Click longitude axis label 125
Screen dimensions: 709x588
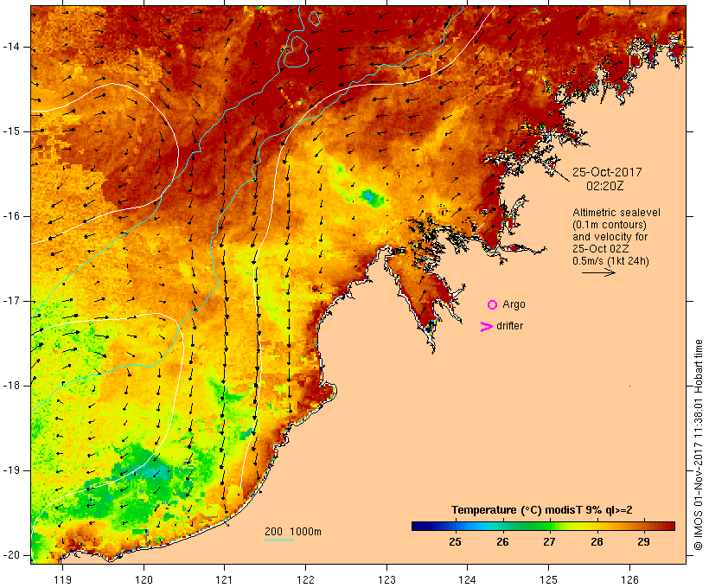point(548,579)
